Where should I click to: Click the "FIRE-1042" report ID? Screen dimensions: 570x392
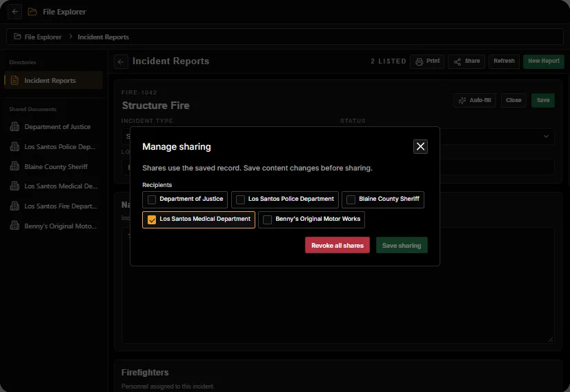(x=139, y=92)
